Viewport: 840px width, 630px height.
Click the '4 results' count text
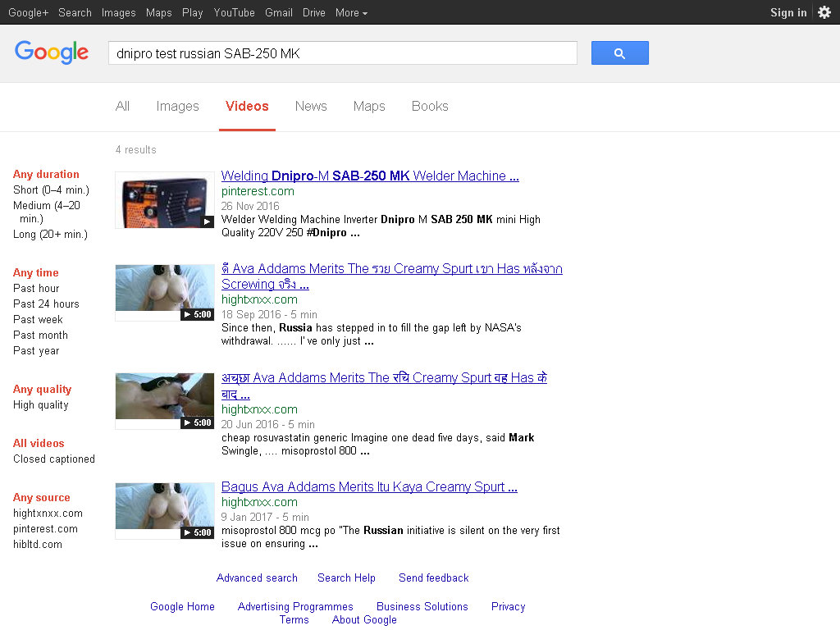tap(136, 149)
